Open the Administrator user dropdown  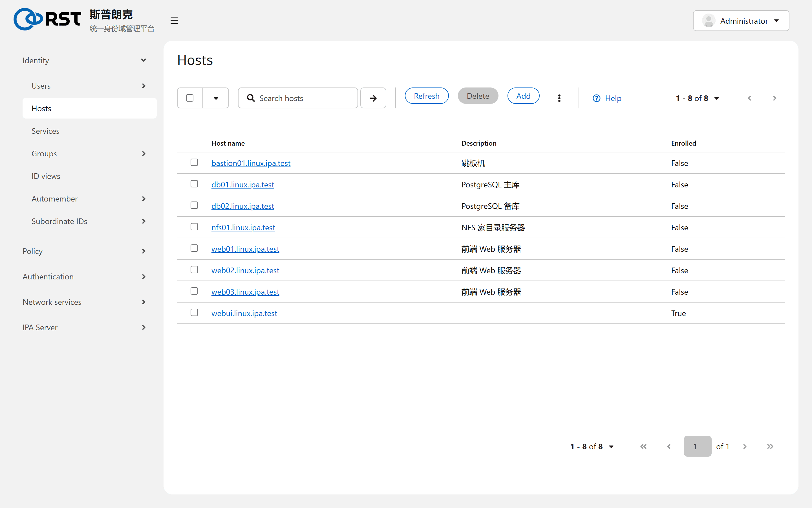741,21
